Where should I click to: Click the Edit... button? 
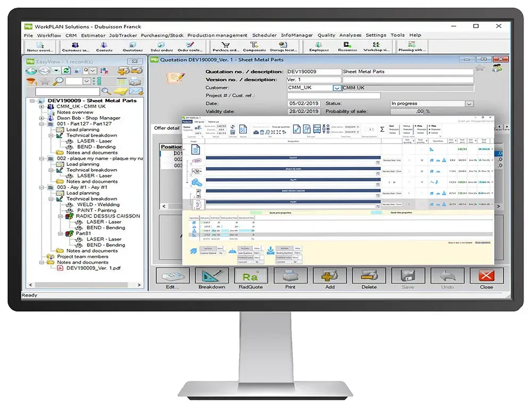click(173, 279)
